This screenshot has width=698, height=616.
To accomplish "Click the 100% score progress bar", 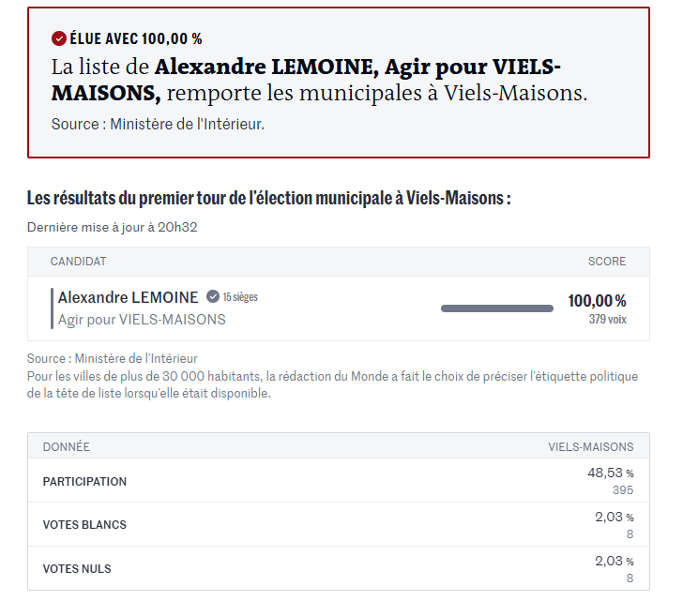I will pyautogui.click(x=496, y=308).
